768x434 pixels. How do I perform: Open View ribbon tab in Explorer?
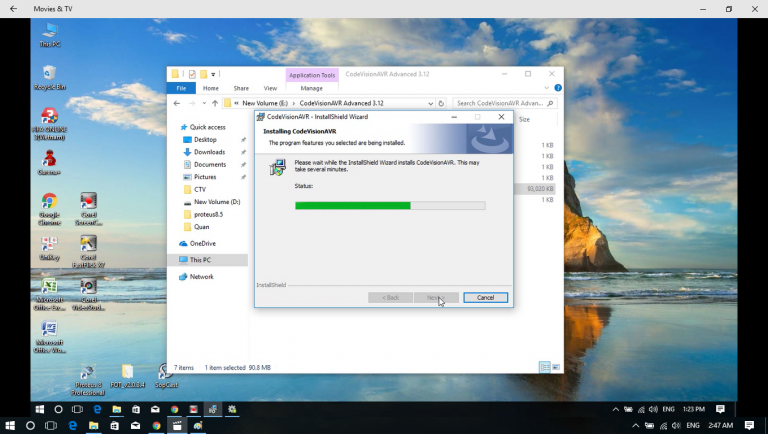(270, 88)
